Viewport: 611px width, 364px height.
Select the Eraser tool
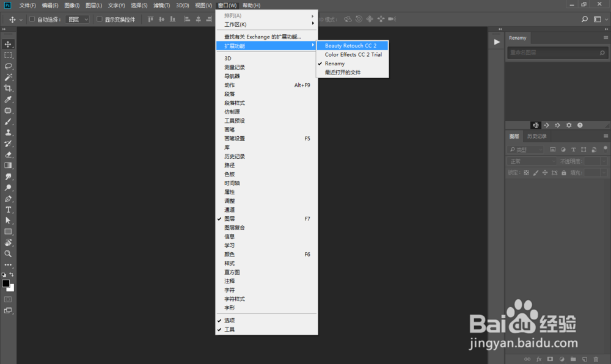click(x=8, y=155)
